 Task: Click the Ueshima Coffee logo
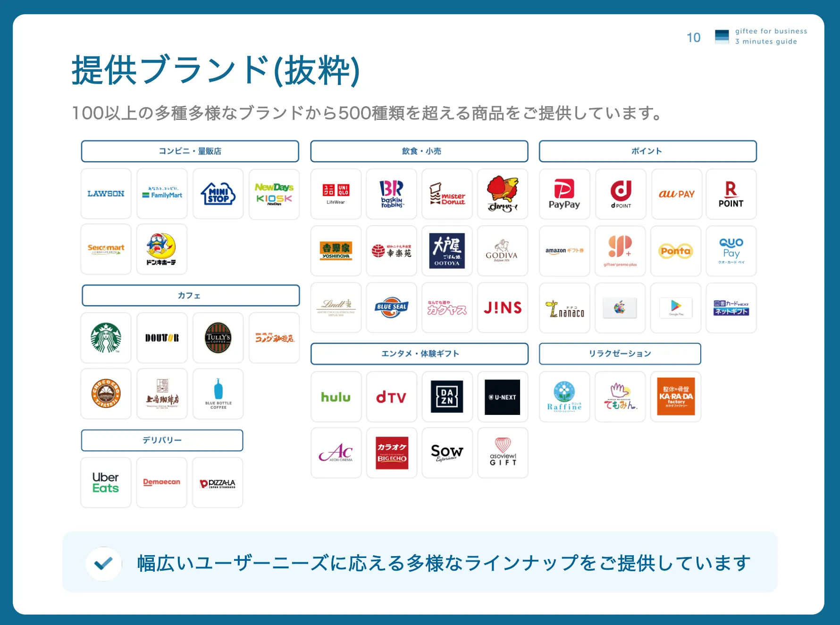(x=162, y=393)
